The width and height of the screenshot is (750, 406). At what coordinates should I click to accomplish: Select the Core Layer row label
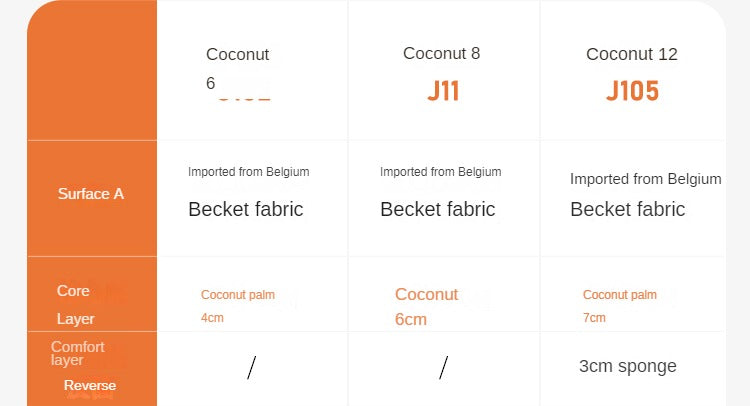(x=75, y=304)
